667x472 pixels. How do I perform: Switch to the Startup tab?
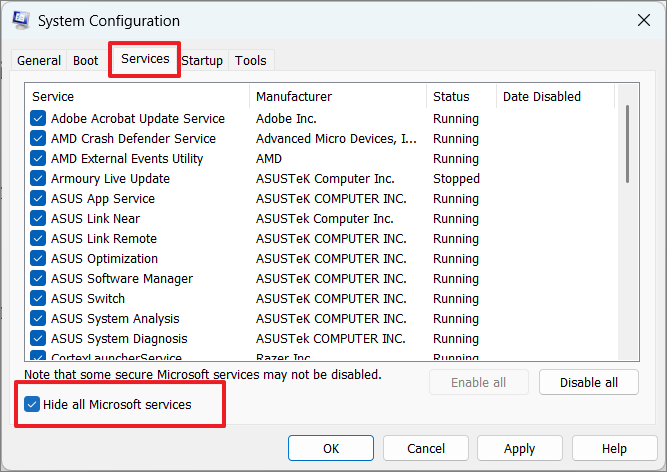pos(202,60)
